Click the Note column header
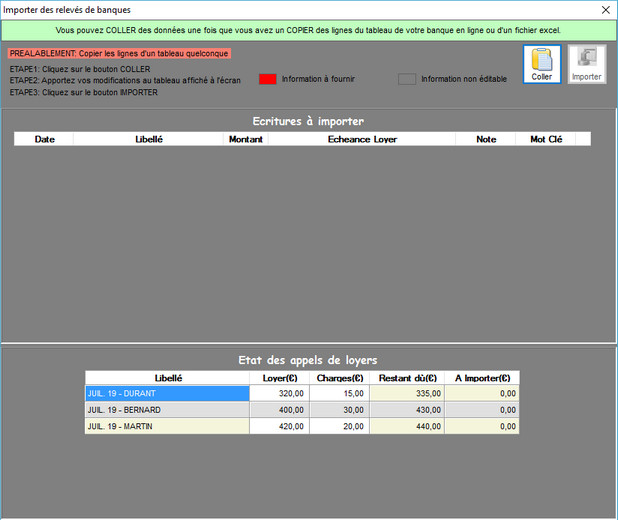618x520 pixels. [x=486, y=140]
